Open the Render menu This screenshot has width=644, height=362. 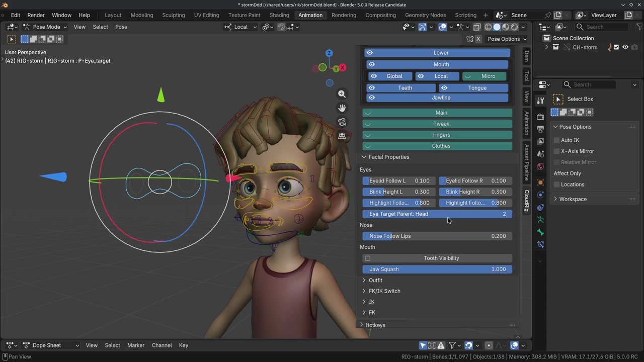coord(36,15)
